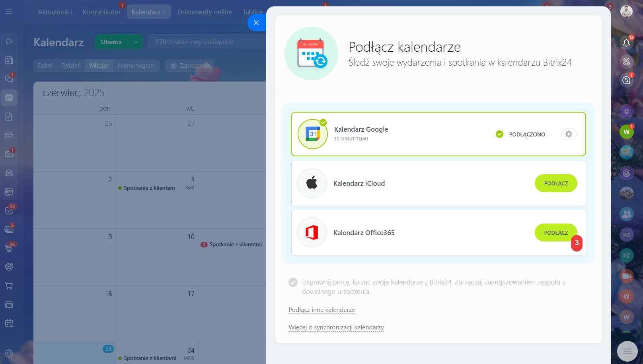Open the settings gear in left sidebar

click(x=9, y=353)
